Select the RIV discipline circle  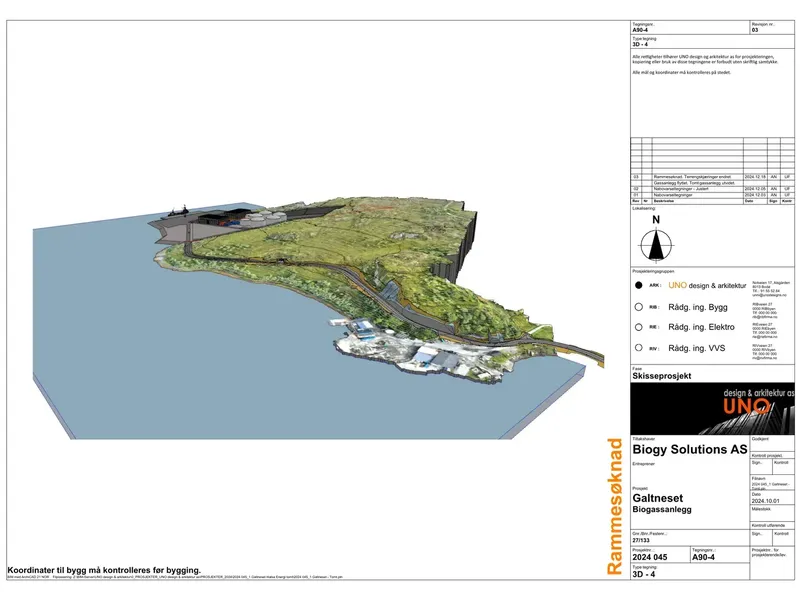(638, 347)
